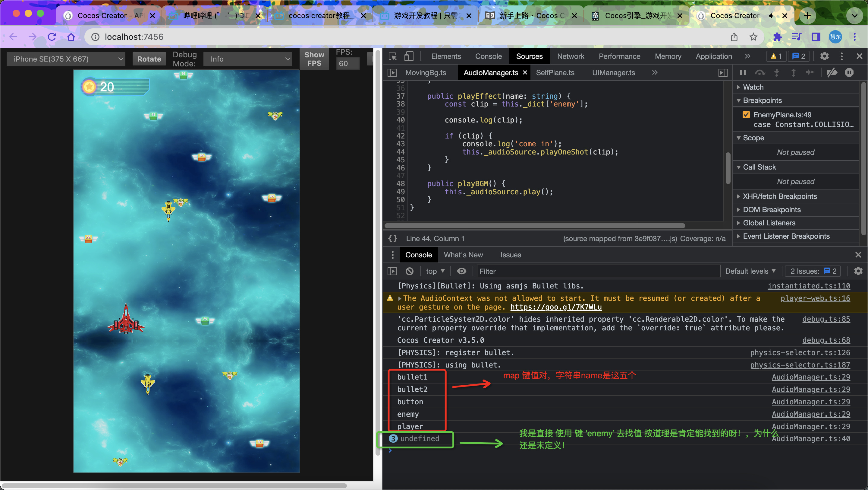
Task: Open the browser extensions puzzle icon
Action: [777, 37]
